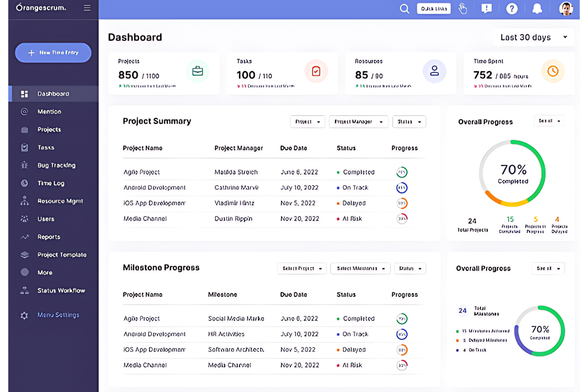Open the Last 30 days date filter
Viewport: 588px width, 392px height.
533,37
